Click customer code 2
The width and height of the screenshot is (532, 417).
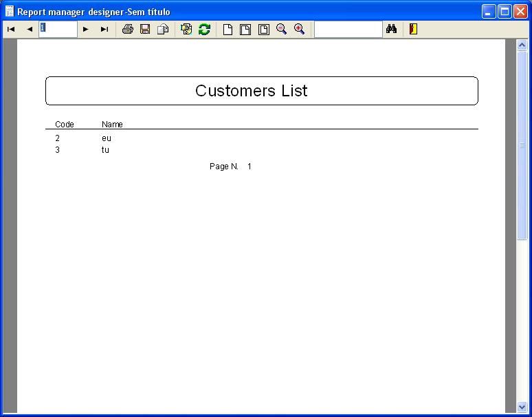pos(57,138)
